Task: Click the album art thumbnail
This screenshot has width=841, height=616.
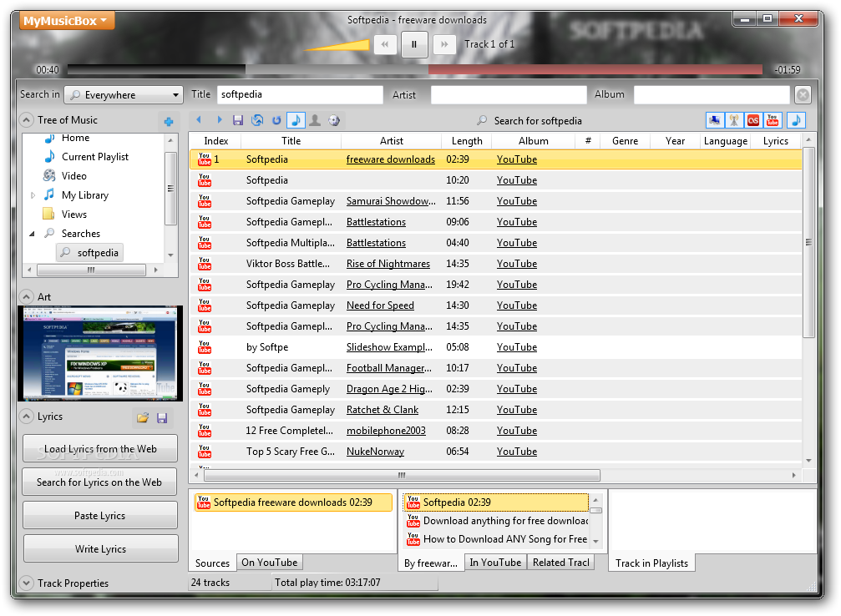Action: point(100,353)
